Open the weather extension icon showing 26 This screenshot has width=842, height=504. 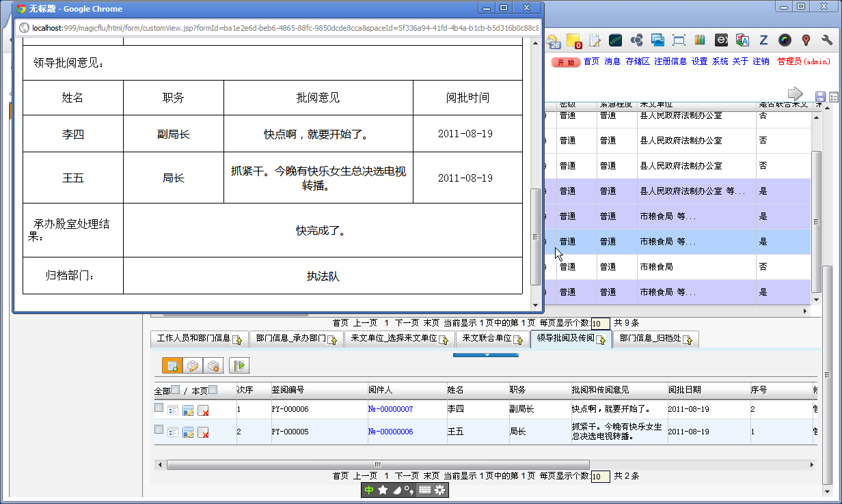(552, 41)
